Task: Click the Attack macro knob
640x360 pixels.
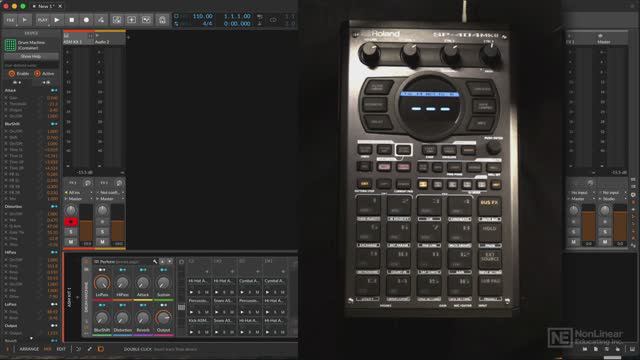Action: point(143,282)
